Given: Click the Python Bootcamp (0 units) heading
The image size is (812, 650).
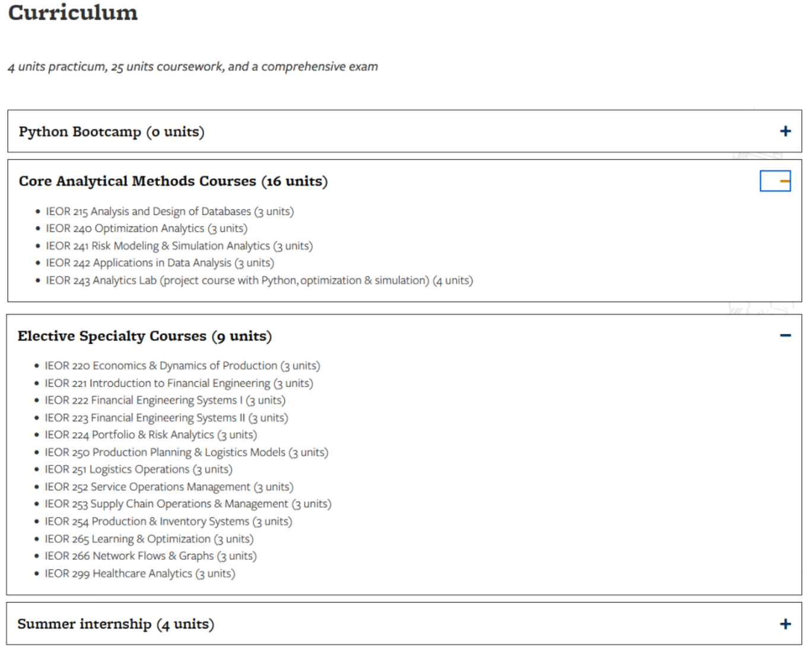Looking at the screenshot, I should (112, 132).
